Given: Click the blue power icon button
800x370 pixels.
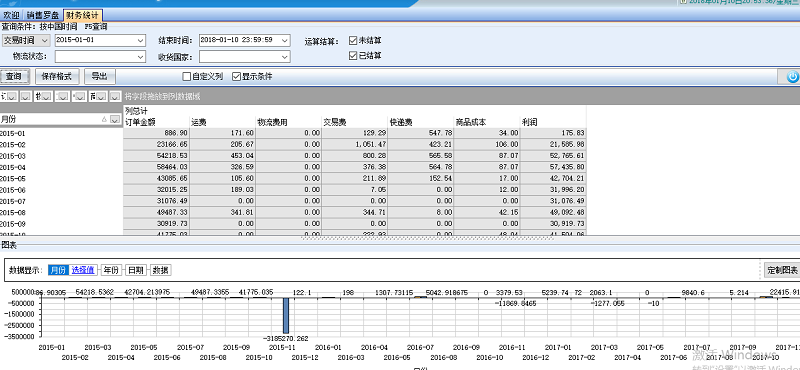Looking at the screenshot, I should [792, 77].
